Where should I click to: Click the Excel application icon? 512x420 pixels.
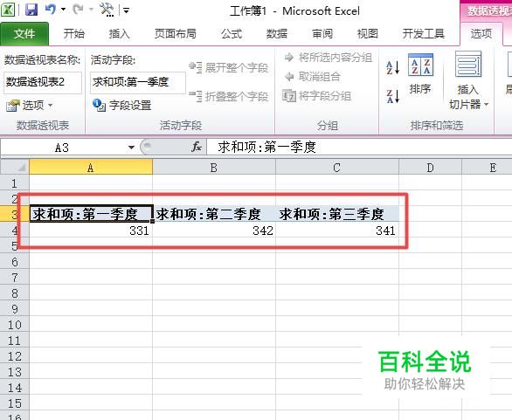8,10
